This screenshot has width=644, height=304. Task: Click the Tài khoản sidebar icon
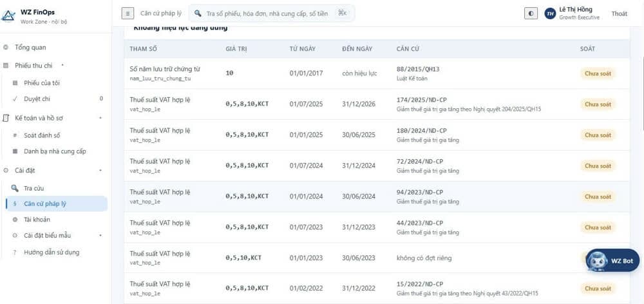[x=15, y=220]
